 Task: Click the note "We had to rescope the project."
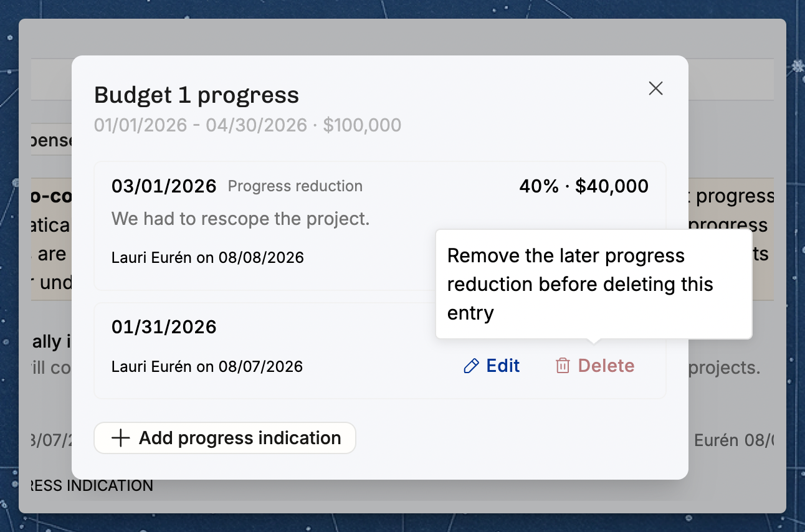(241, 219)
